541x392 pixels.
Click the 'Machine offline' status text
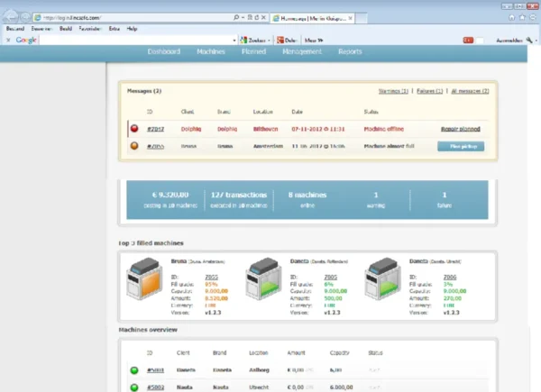pos(384,129)
